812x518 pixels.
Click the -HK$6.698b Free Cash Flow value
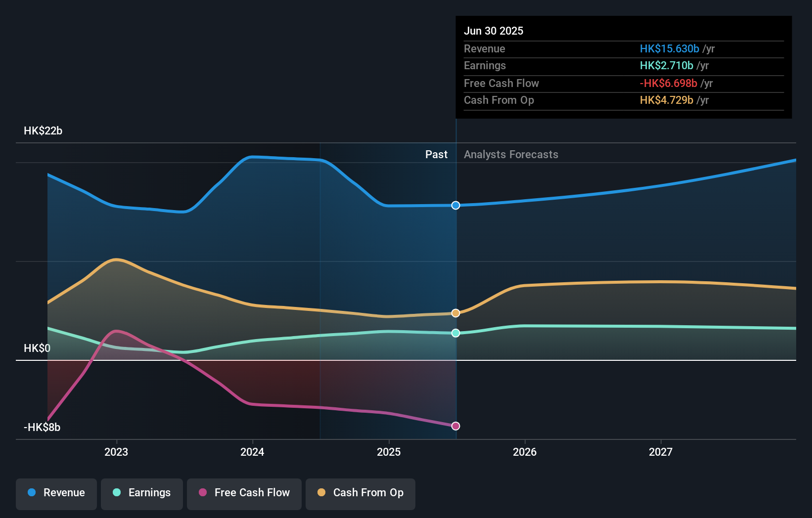(669, 83)
